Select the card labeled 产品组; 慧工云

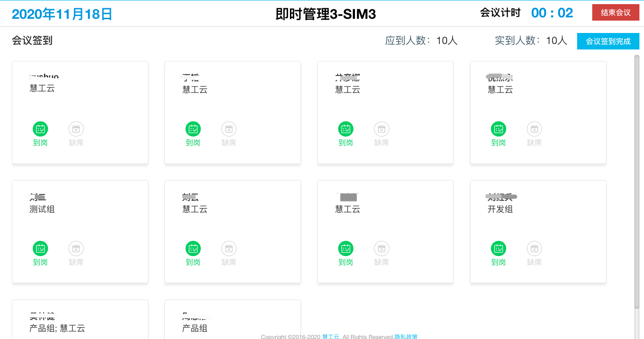80,321
